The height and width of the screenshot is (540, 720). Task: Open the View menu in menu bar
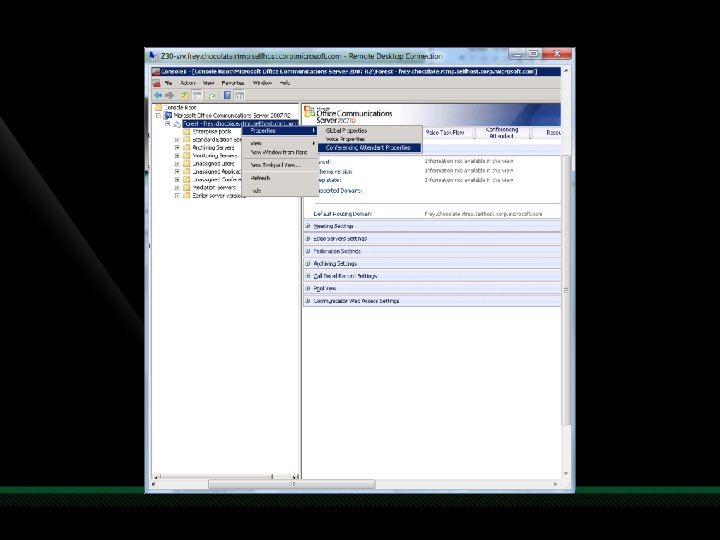[208, 83]
